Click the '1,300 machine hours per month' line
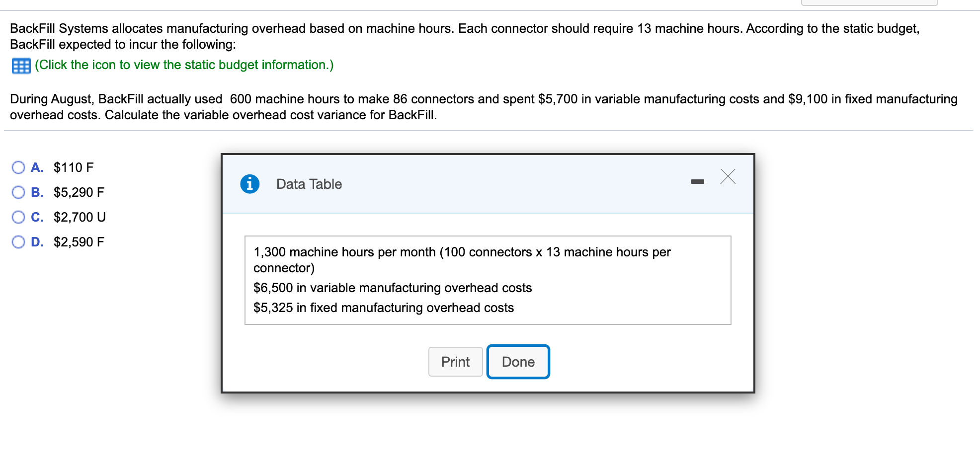Screen dimensions: 980x474 point(462,260)
